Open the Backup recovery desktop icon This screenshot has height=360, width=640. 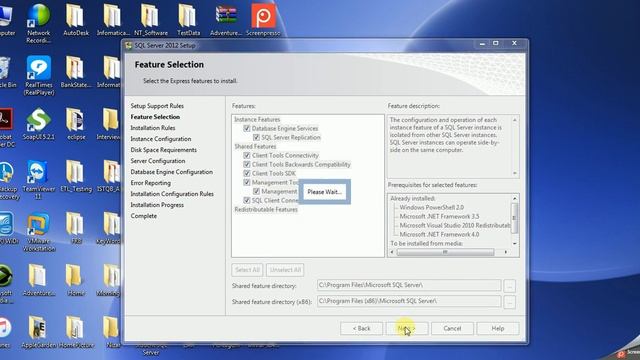[x=7, y=180]
